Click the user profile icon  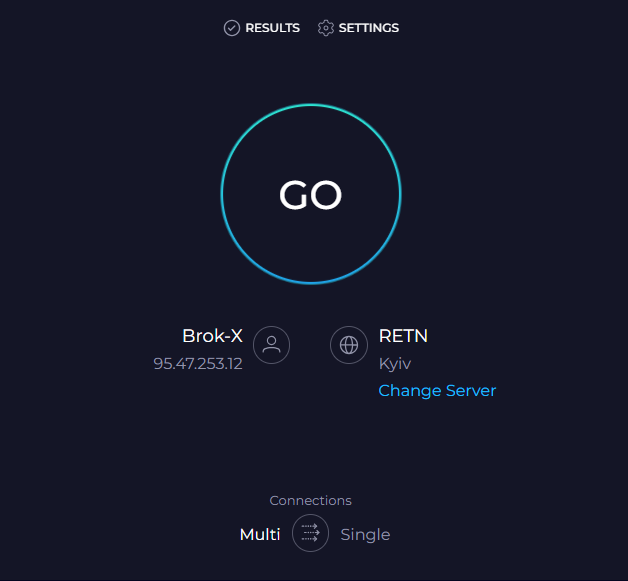[272, 345]
